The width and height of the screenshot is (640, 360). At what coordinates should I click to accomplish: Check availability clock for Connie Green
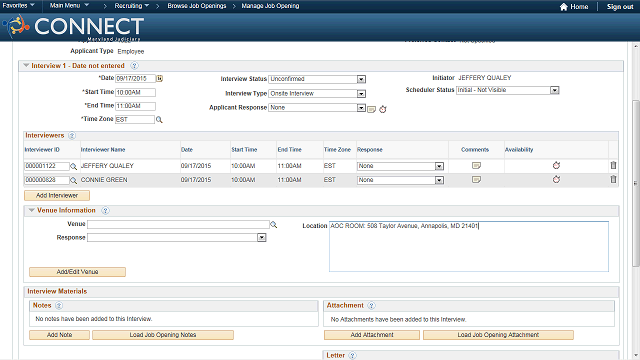pos(556,180)
